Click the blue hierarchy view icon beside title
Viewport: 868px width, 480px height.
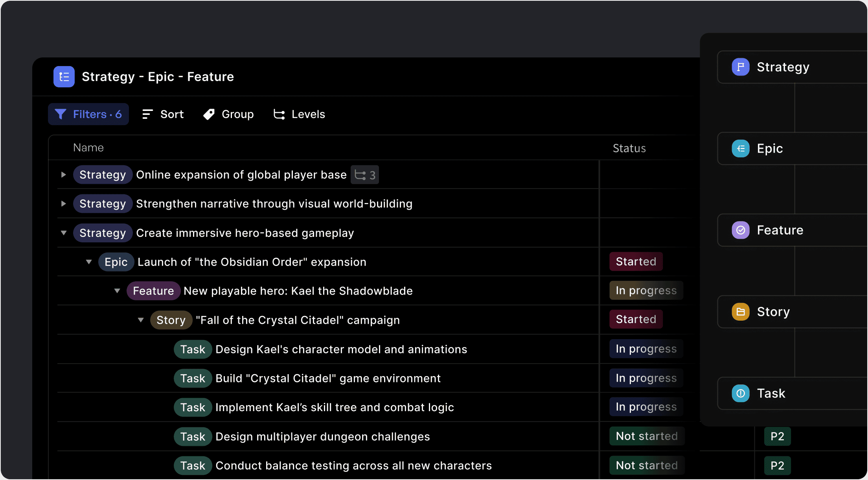pos(64,77)
